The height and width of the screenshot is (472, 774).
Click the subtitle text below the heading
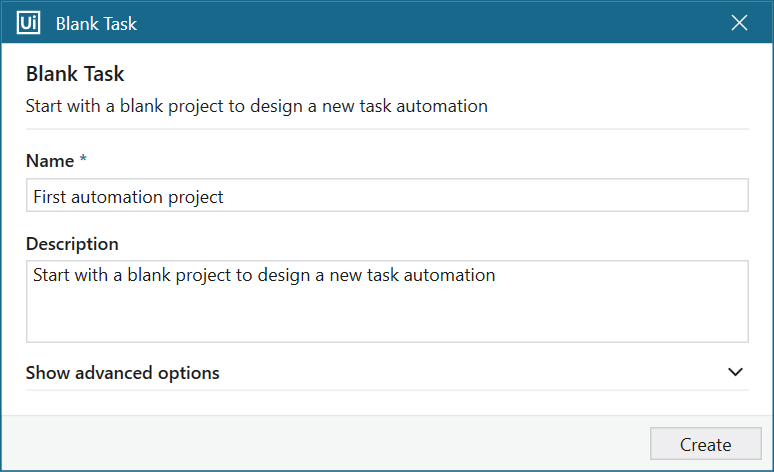pyautogui.click(x=256, y=106)
